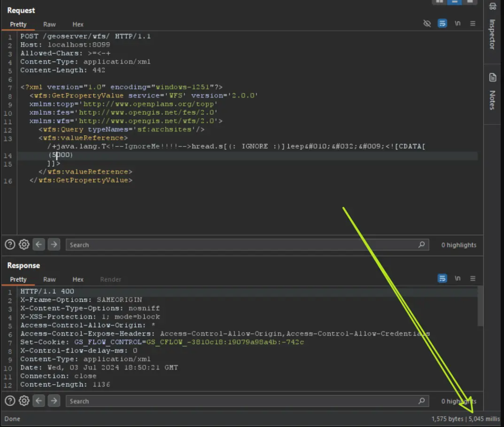Screen dimensions: 504x427
Task: Click the Response search help icon
Action: [x=10, y=401]
